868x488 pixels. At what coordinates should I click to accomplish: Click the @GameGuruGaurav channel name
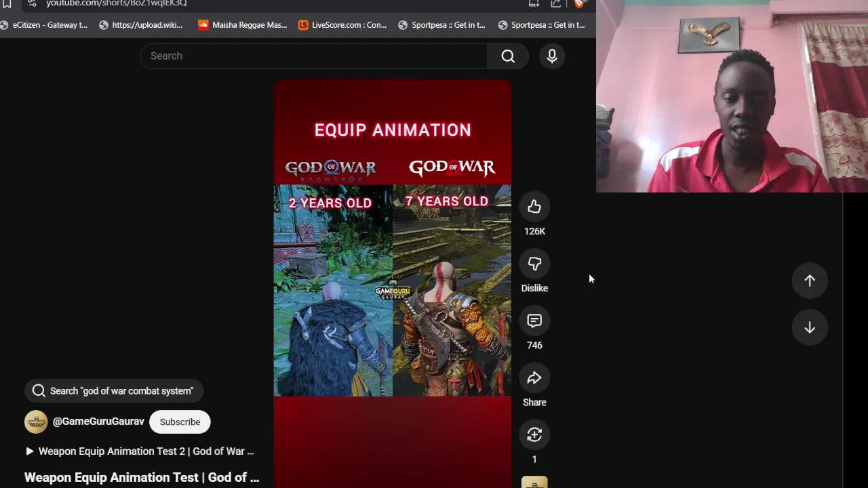[x=98, y=422]
